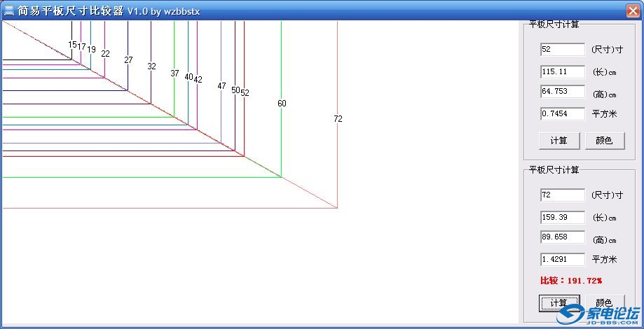Viewport: 644px width, 329px height.
Task: Focus the lower area field showing 1.4291
Action: 562,259
